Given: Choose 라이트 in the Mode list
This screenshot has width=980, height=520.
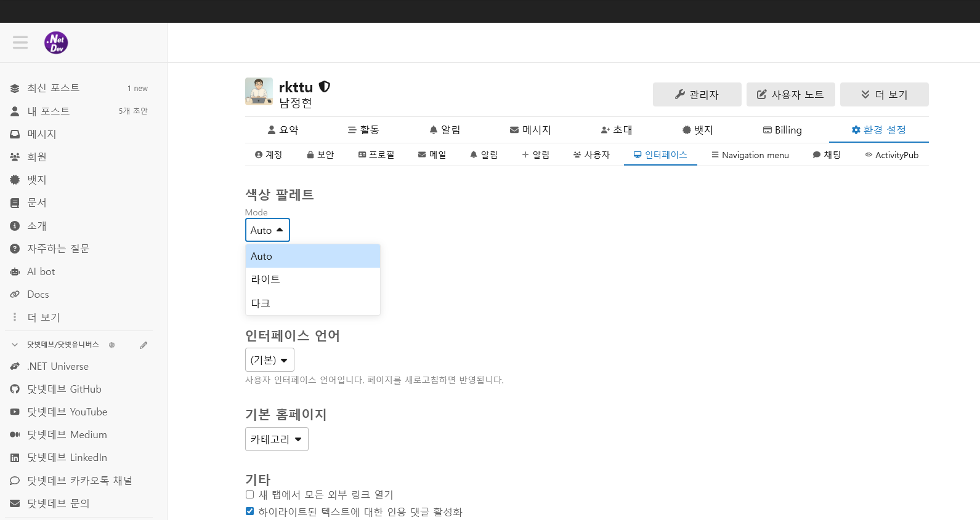Looking at the screenshot, I should pos(313,279).
